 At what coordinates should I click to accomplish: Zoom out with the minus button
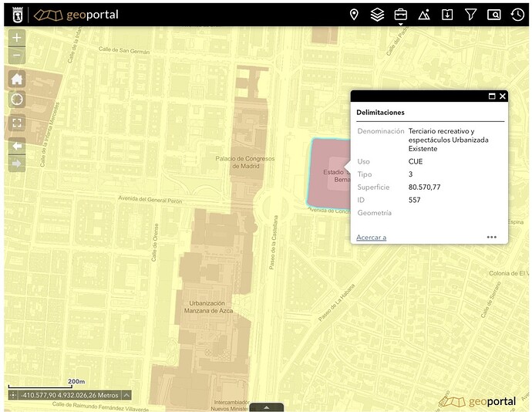tap(17, 56)
